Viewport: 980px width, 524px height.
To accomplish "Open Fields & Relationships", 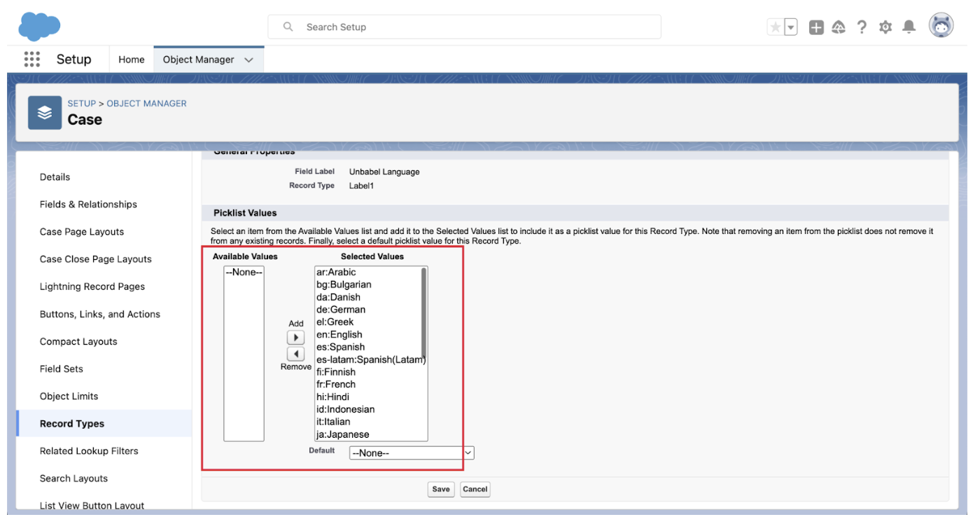I will (x=89, y=205).
